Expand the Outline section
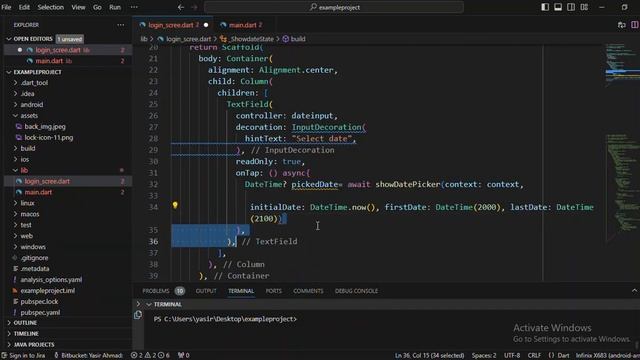Screen dimensions: 640x360 (25, 322)
